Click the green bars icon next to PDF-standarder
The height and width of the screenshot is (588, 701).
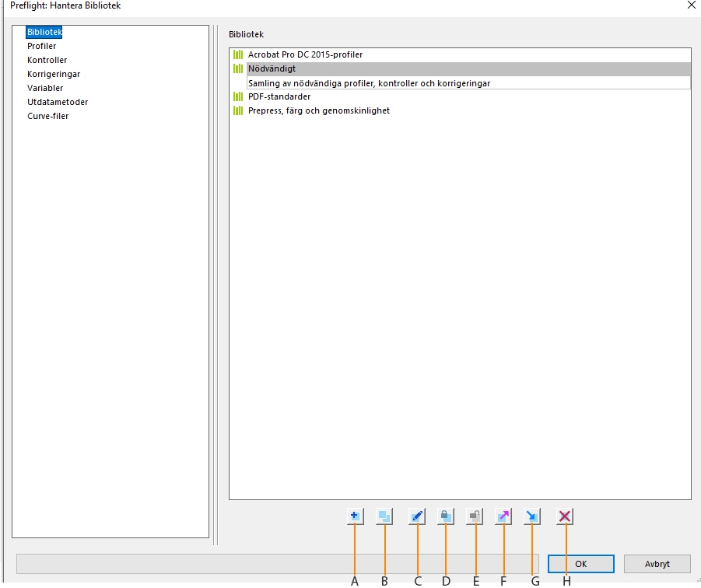coord(238,96)
